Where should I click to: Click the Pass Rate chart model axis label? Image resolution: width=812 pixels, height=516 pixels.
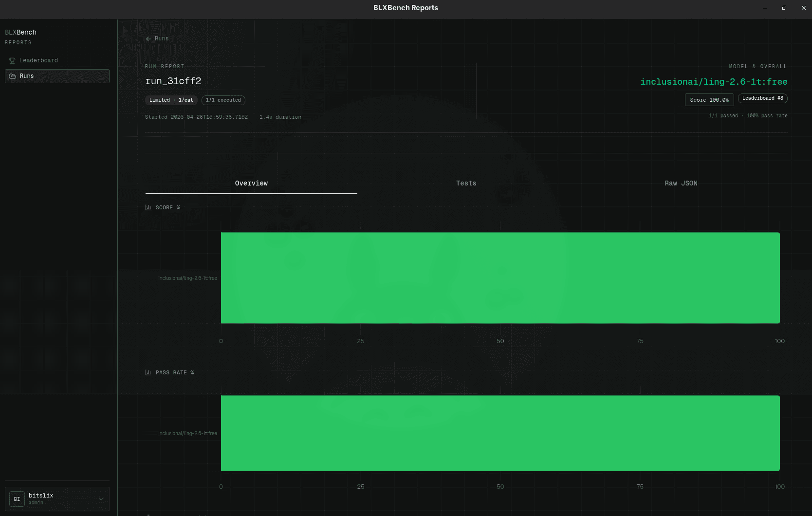click(x=187, y=434)
